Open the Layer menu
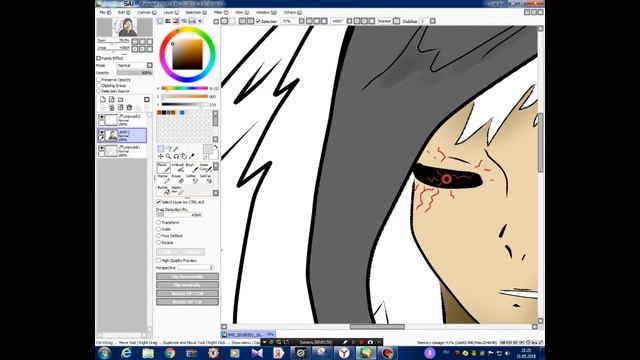This screenshot has width=640, height=360. 171,13
